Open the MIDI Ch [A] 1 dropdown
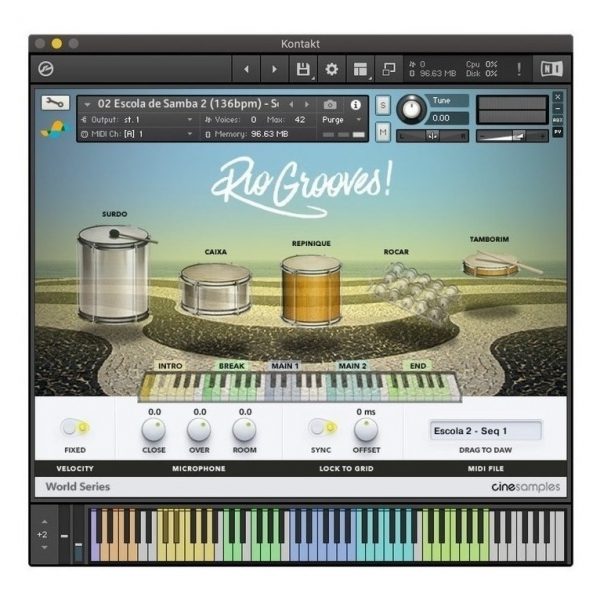 pyautogui.click(x=136, y=134)
